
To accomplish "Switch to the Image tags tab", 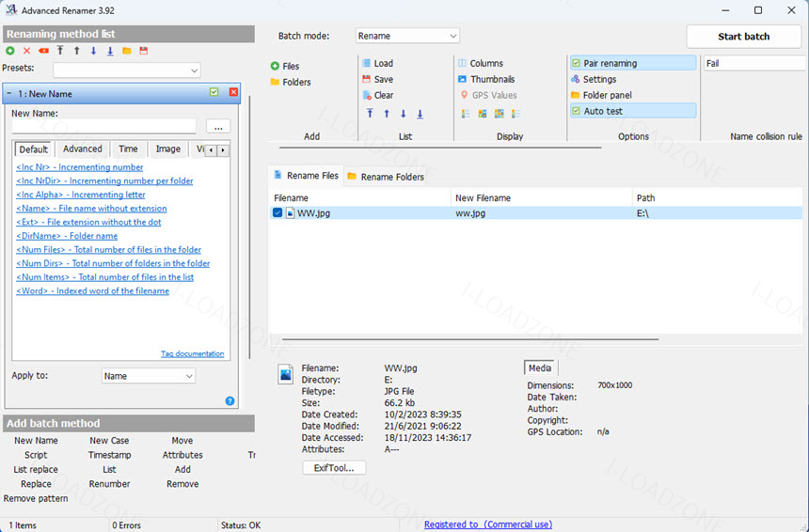I will [x=168, y=149].
